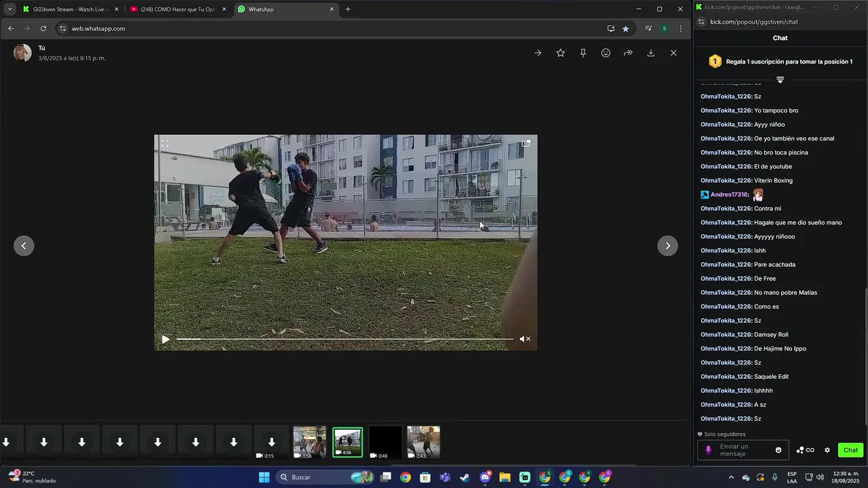This screenshot has width=868, height=488.
Task: Pin the media with the pushpin icon
Action: (x=583, y=53)
